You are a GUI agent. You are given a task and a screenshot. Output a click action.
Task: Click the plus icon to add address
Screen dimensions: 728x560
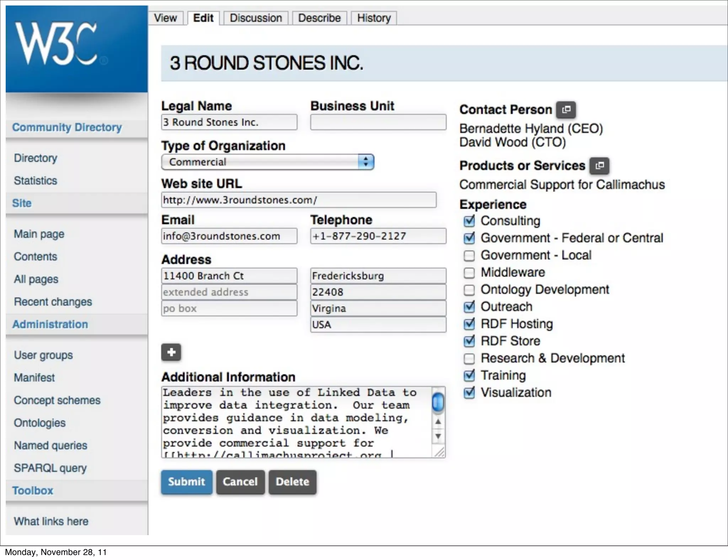click(171, 352)
